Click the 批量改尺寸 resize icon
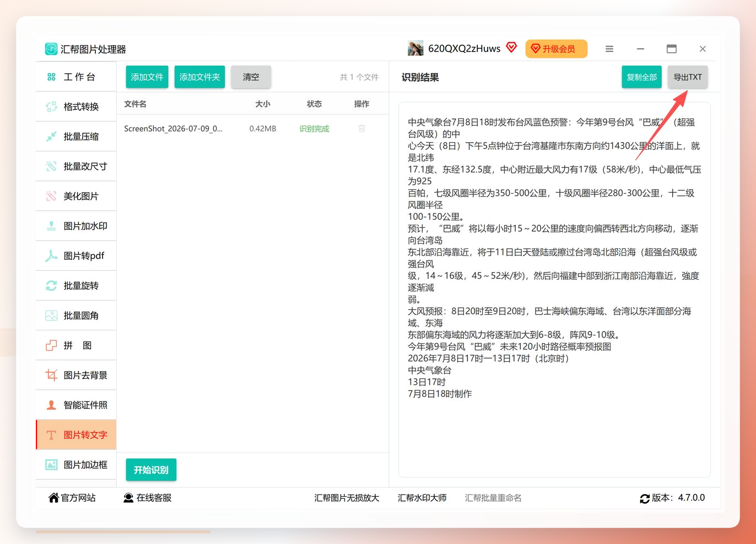 [x=51, y=166]
